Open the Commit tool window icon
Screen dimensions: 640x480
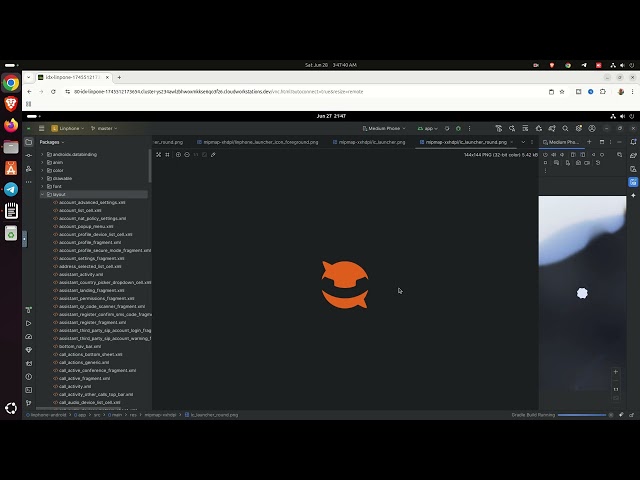(x=29, y=156)
